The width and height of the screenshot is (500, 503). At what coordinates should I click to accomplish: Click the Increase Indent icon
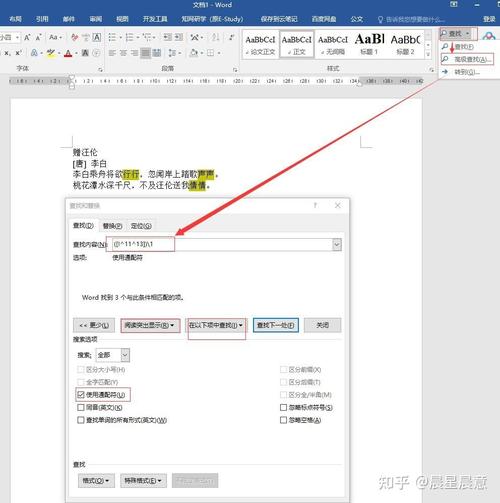click(179, 37)
